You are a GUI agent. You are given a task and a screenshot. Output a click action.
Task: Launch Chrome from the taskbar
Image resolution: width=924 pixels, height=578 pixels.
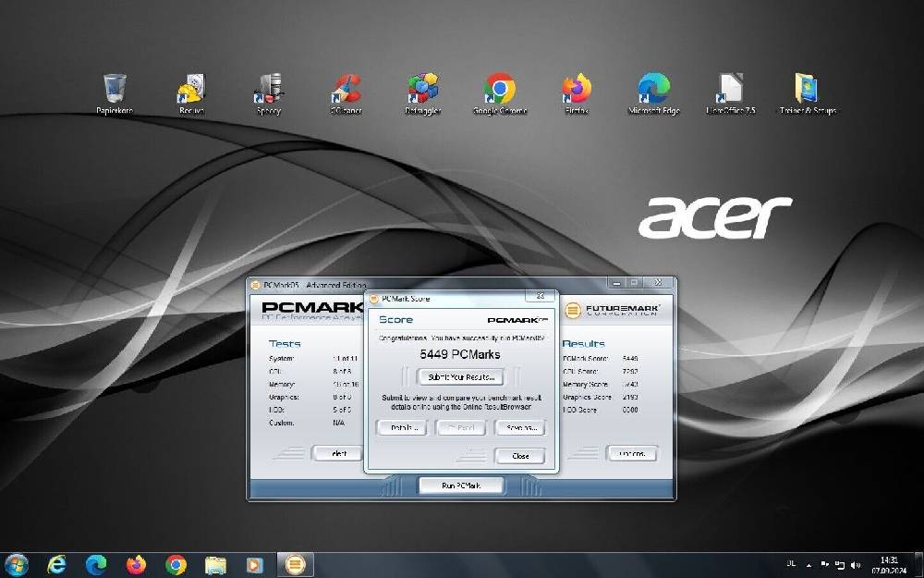(x=176, y=565)
